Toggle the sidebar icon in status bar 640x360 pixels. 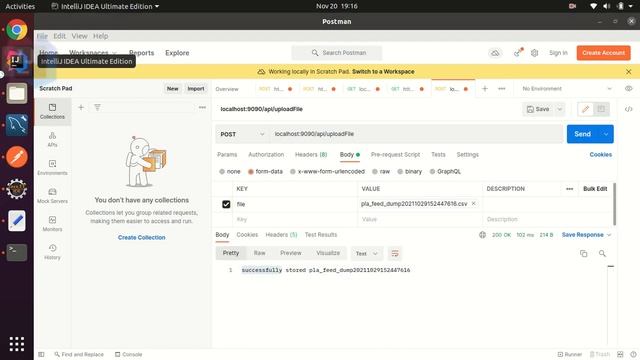(x=41, y=354)
